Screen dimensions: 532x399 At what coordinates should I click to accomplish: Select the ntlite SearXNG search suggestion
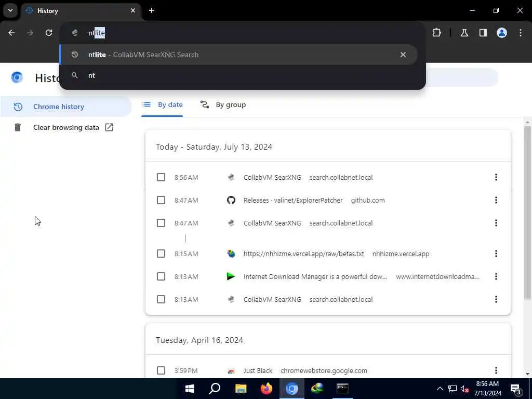click(x=238, y=55)
